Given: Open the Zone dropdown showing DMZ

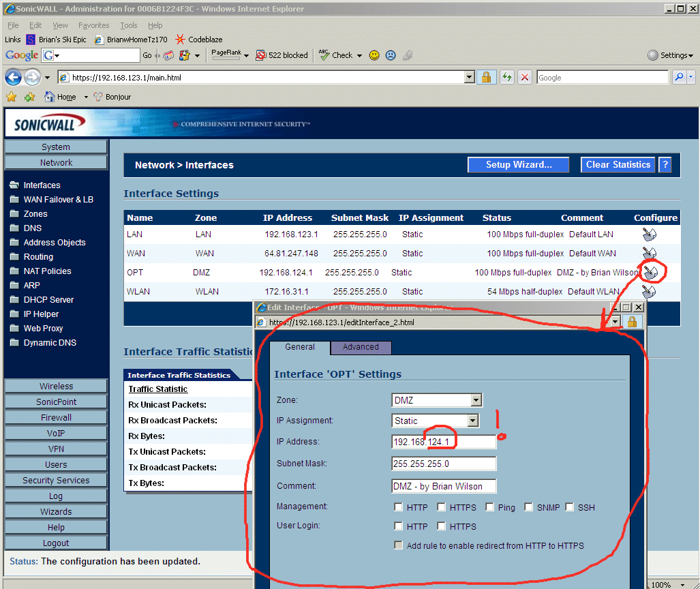Looking at the screenshot, I should click(476, 400).
